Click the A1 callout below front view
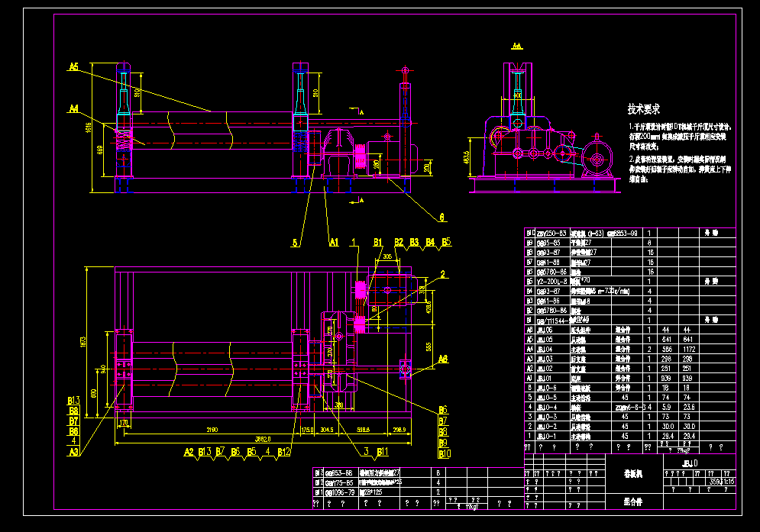Screen dimensions: 760x532 click(x=333, y=243)
